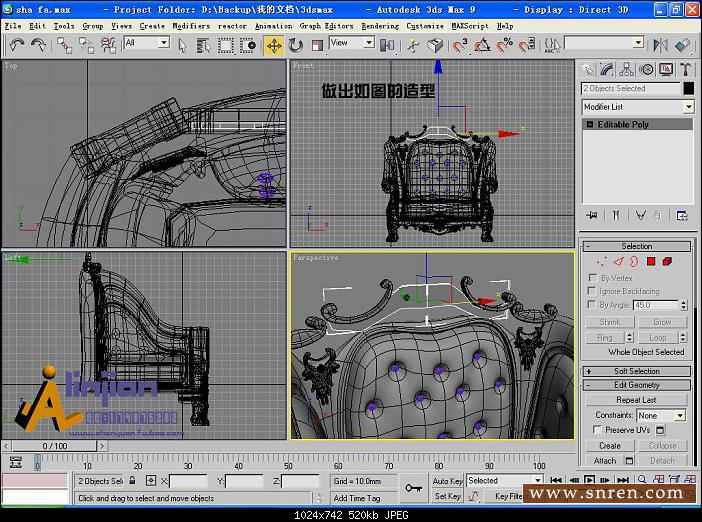Activate the Select and Scale tool
This screenshot has height=522, width=702.
click(x=317, y=45)
